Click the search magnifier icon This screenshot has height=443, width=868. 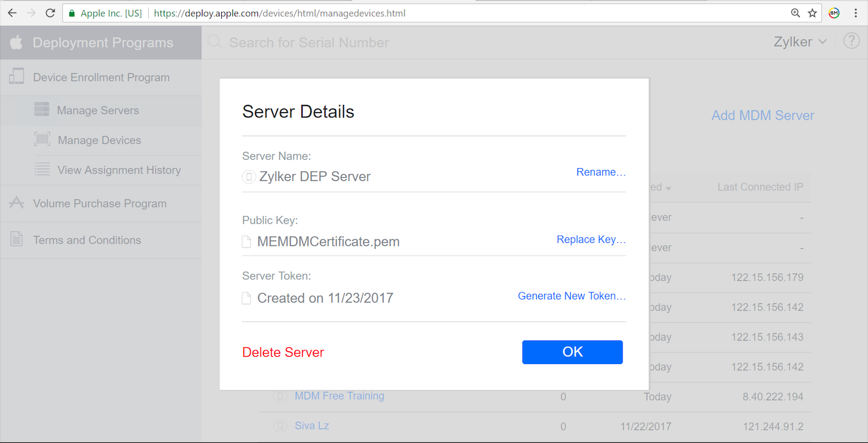pyautogui.click(x=215, y=42)
